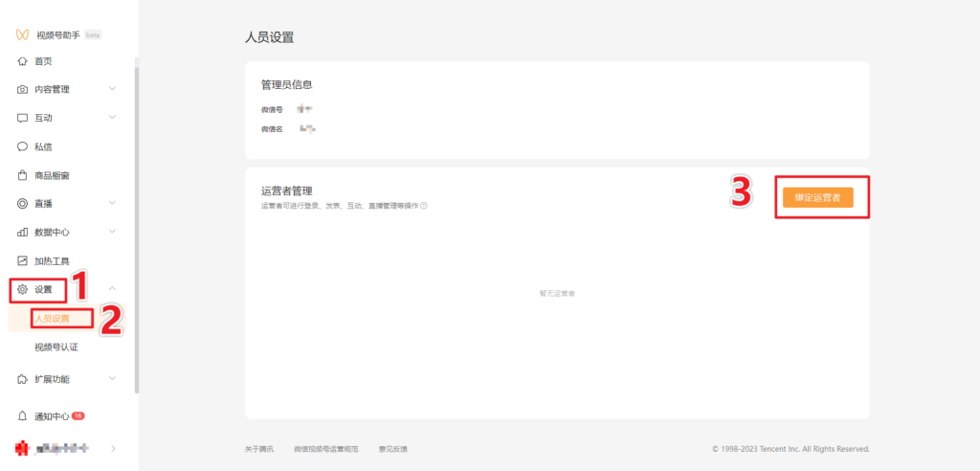Click the 视频号助手 butterfly logo
The height and width of the screenshot is (471, 980).
click(x=22, y=34)
